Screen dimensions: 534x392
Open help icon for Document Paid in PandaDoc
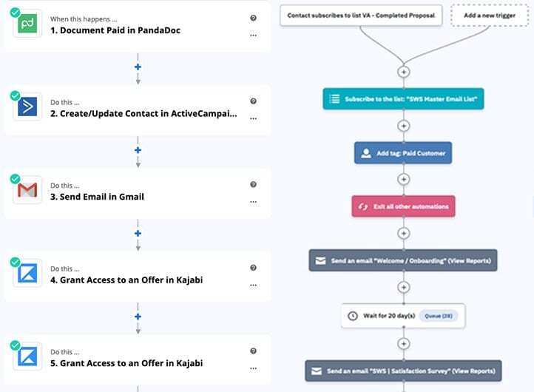253,18
